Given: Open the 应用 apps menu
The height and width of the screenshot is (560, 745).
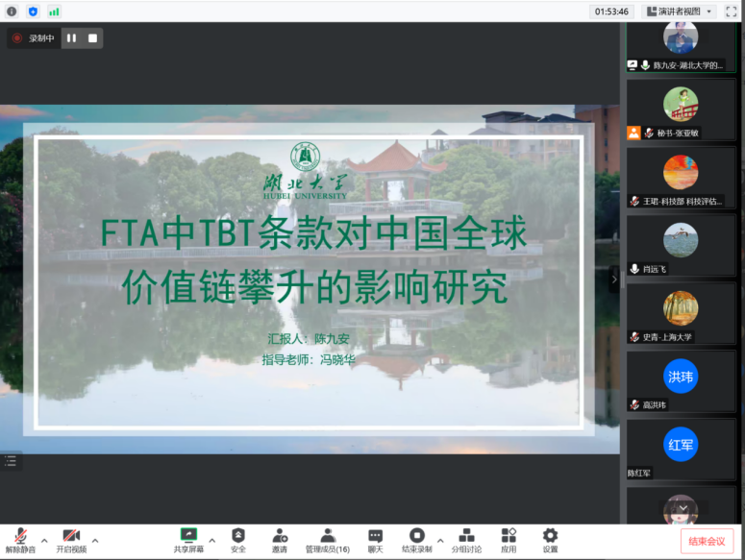Looking at the screenshot, I should (x=509, y=541).
